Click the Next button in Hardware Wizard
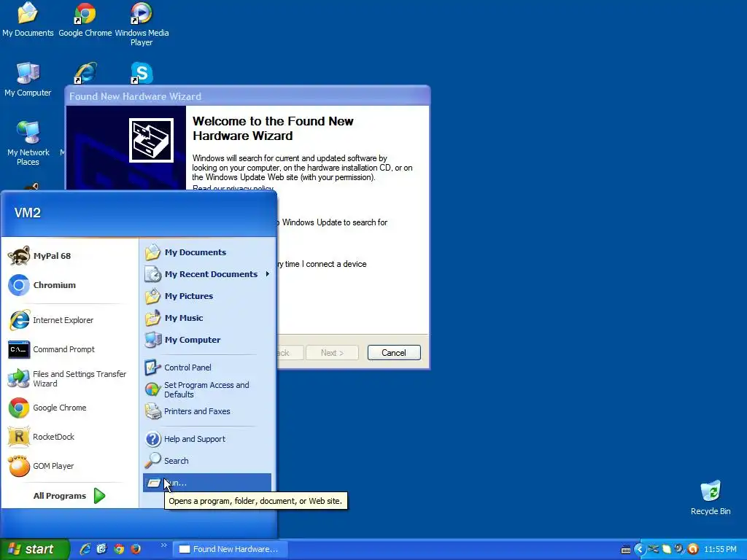 pos(332,353)
